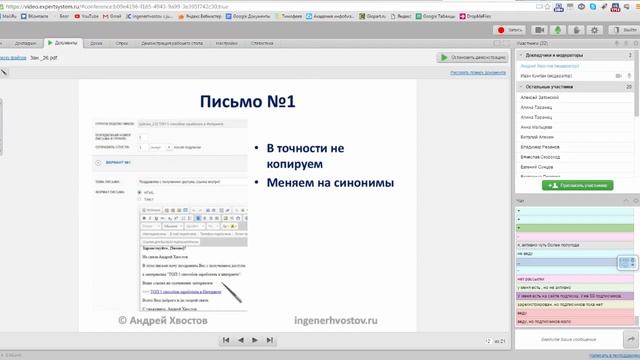Collapse the chat panel chevron
640x360 pixels.
point(626,200)
